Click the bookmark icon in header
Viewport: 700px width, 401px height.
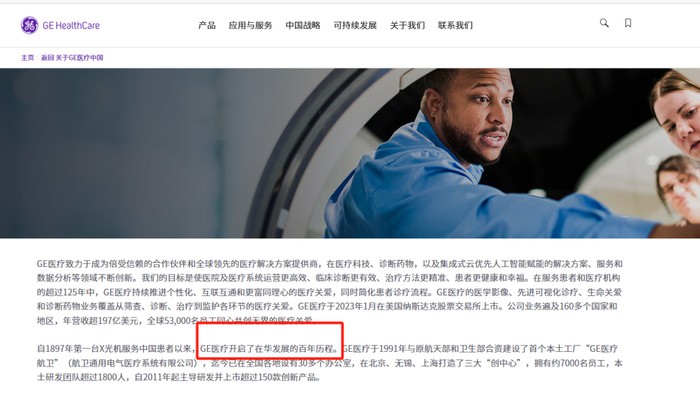pos(628,23)
